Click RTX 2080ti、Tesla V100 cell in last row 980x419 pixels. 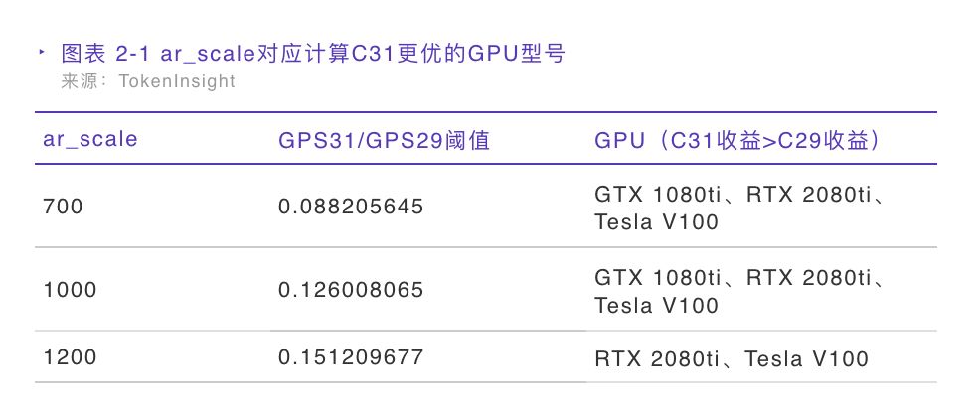pos(732,359)
